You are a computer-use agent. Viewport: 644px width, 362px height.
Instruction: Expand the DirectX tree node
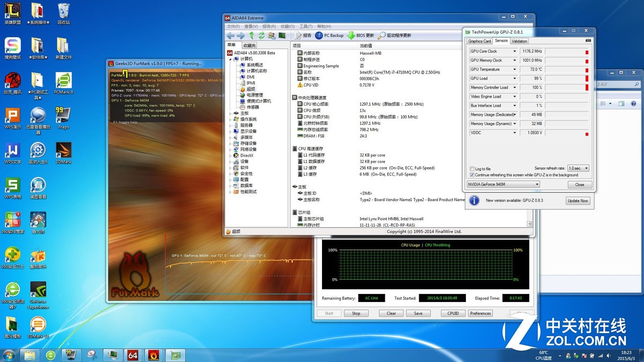231,156
